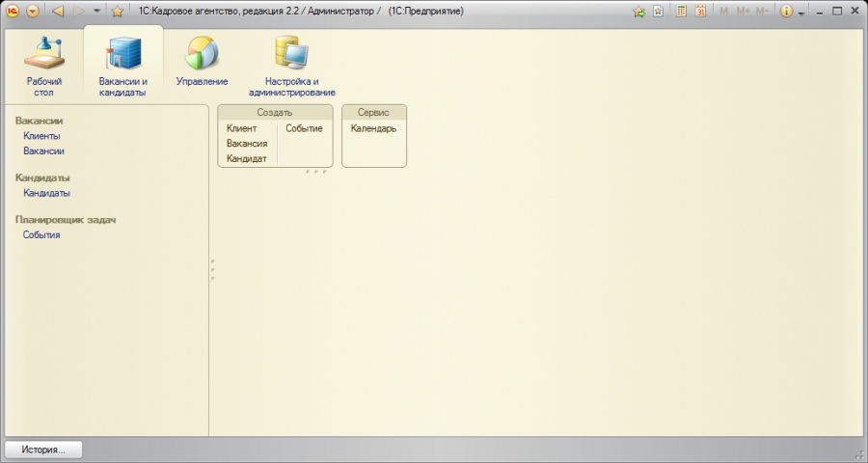Viewport: 868px width, 463px height.
Task: Open the Клиенты list link
Action: coord(41,136)
